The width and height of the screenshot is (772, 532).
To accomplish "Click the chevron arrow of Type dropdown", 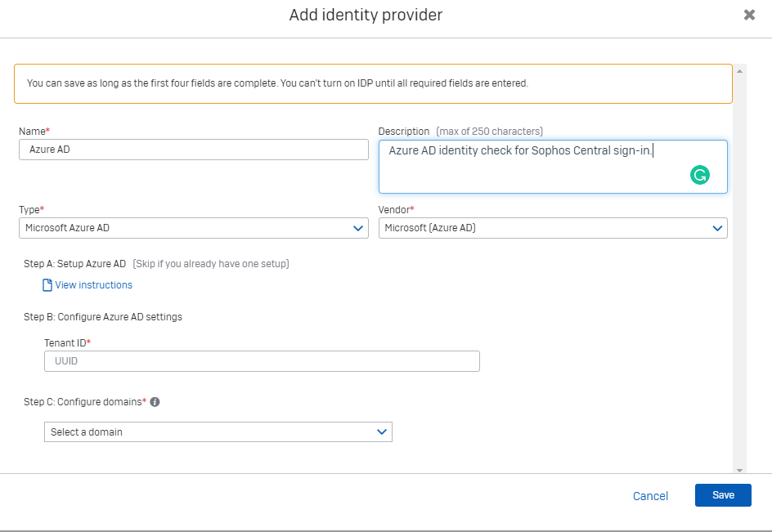I will (358, 228).
